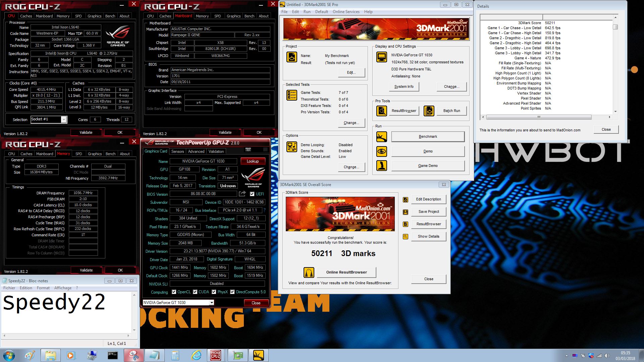
Task: Click the Display and CPU Settings monitor icon
Action: (x=381, y=57)
